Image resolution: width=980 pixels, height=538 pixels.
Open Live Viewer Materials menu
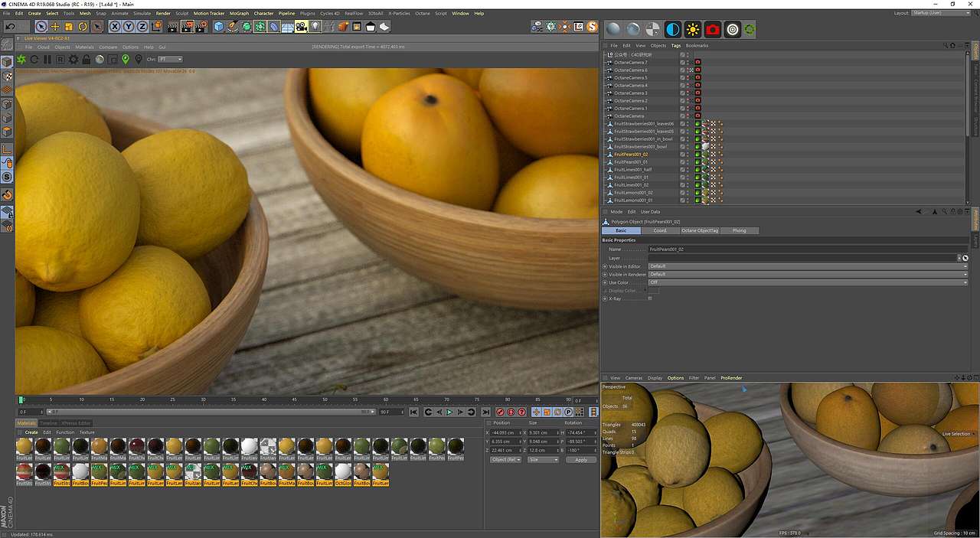coord(84,47)
